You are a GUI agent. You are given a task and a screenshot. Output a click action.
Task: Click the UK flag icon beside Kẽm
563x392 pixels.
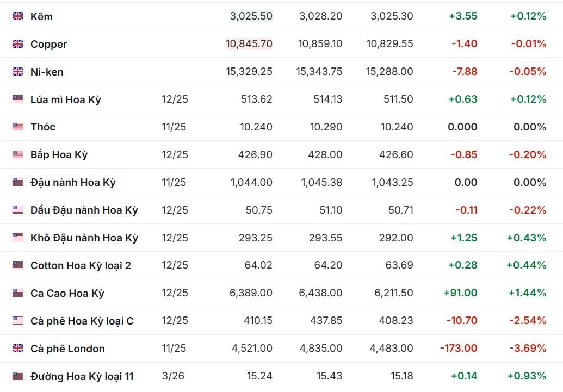(18, 16)
